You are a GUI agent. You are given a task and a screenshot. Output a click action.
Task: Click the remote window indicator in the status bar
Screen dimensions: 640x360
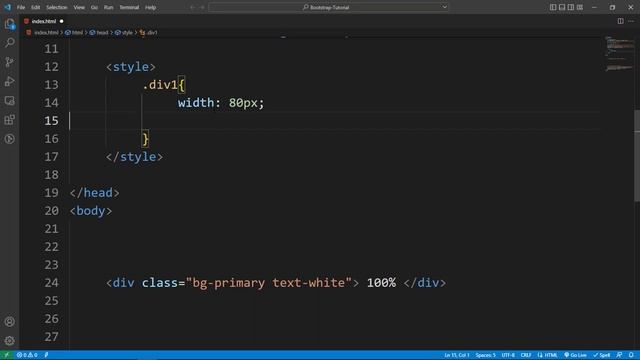[x=6, y=355]
